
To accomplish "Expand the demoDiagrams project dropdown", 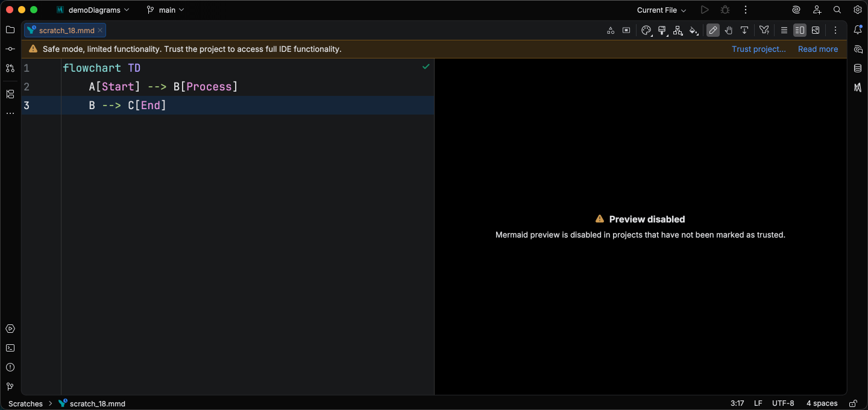I will coord(93,10).
